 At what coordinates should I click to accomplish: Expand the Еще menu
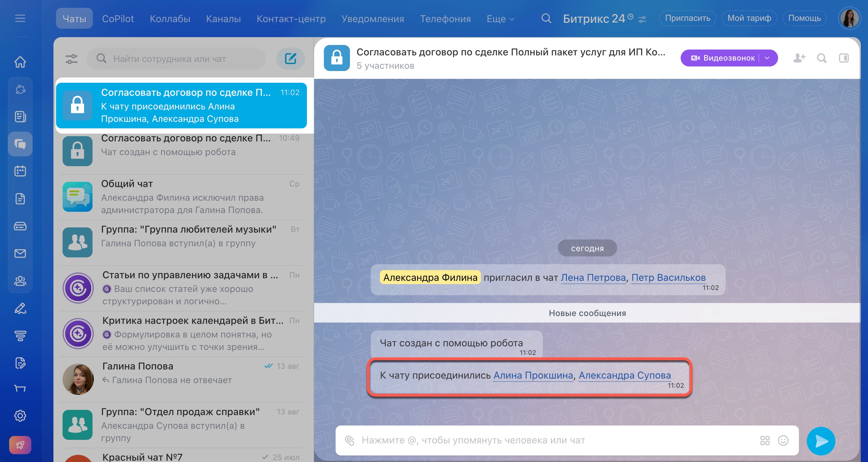tap(500, 19)
